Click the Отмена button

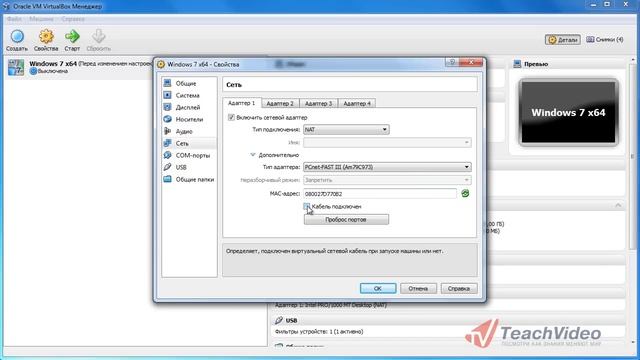[x=418, y=289]
